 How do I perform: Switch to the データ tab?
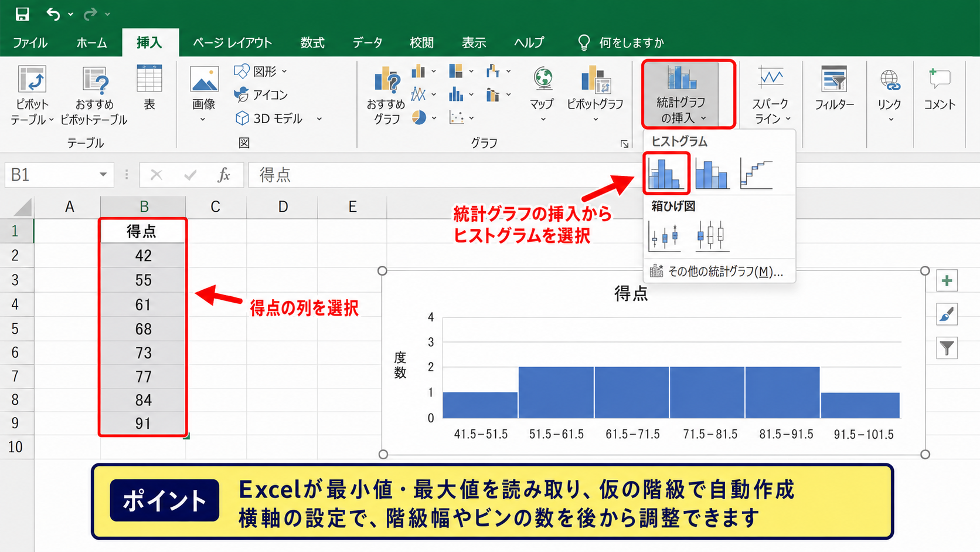click(367, 43)
